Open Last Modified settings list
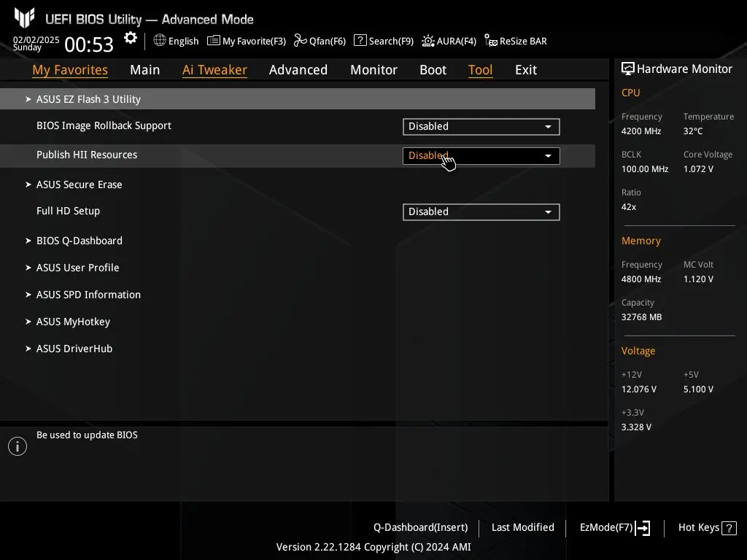 [522, 527]
